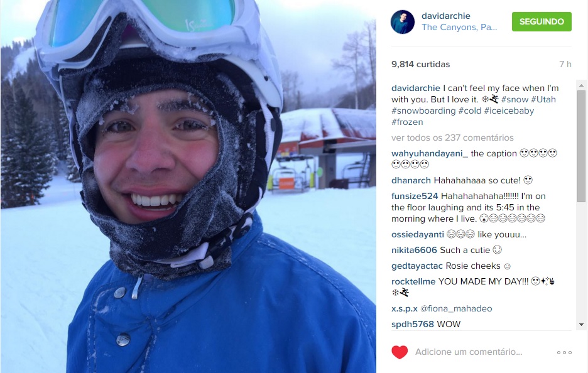The width and height of the screenshot is (588, 373).
Task: Open davidarchie's profile picture avatar
Action: coord(403,22)
